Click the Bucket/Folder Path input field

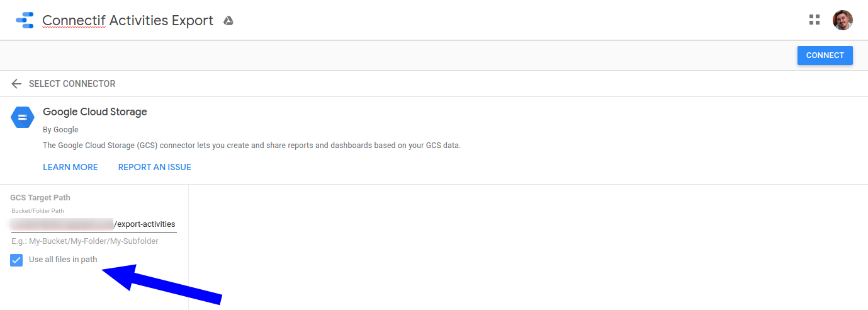point(94,224)
